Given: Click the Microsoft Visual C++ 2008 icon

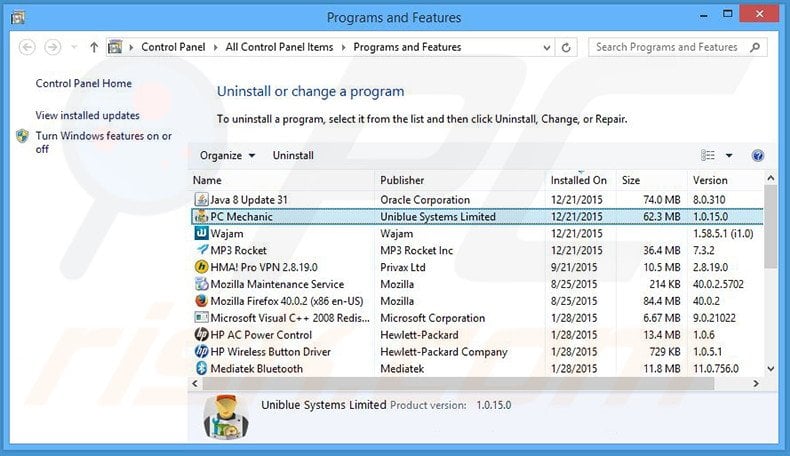Looking at the screenshot, I should click(x=202, y=318).
